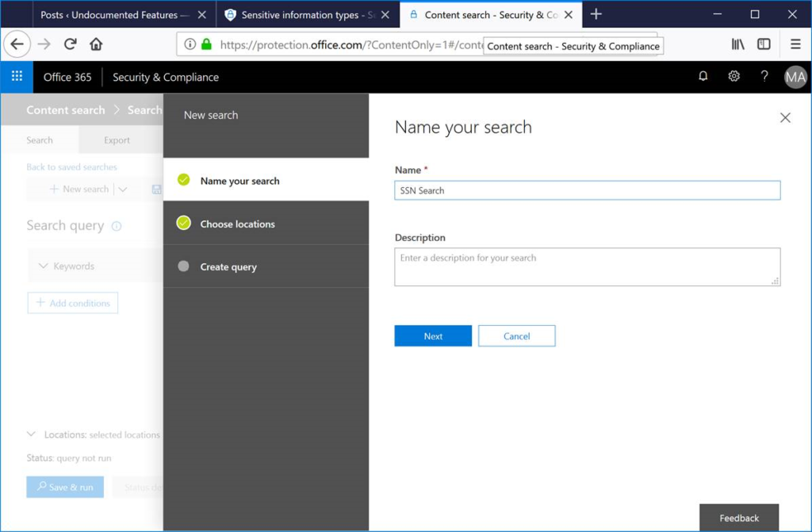Open Firefox library bookmarks icon
This screenshot has width=812, height=532.
(738, 44)
